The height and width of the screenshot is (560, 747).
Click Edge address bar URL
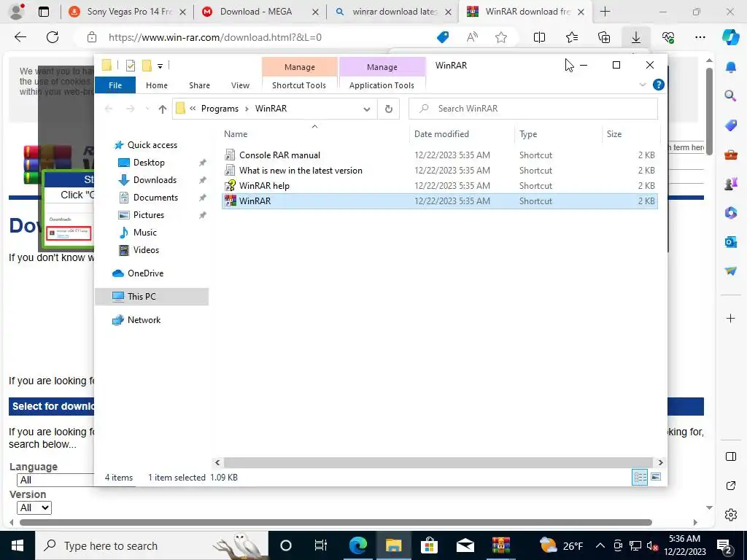point(215,37)
